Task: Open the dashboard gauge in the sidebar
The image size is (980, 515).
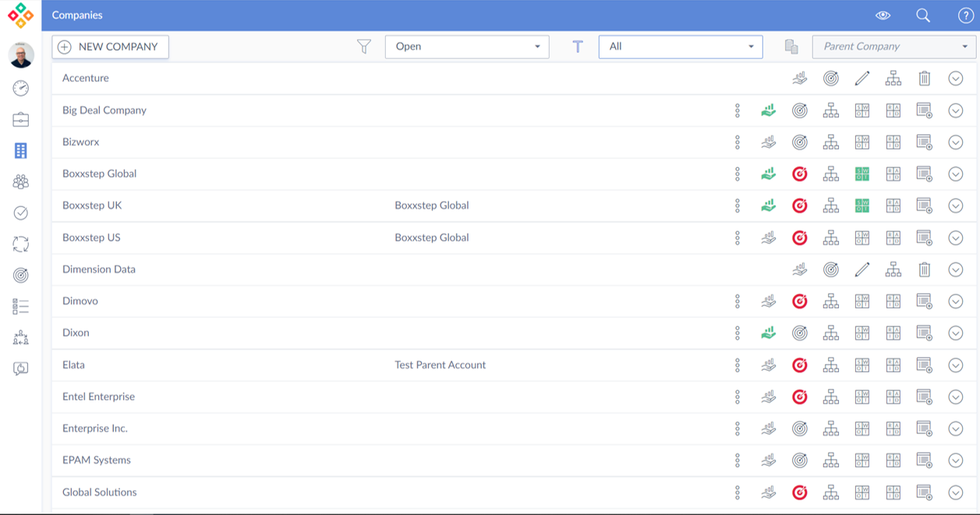Action: 21,88
